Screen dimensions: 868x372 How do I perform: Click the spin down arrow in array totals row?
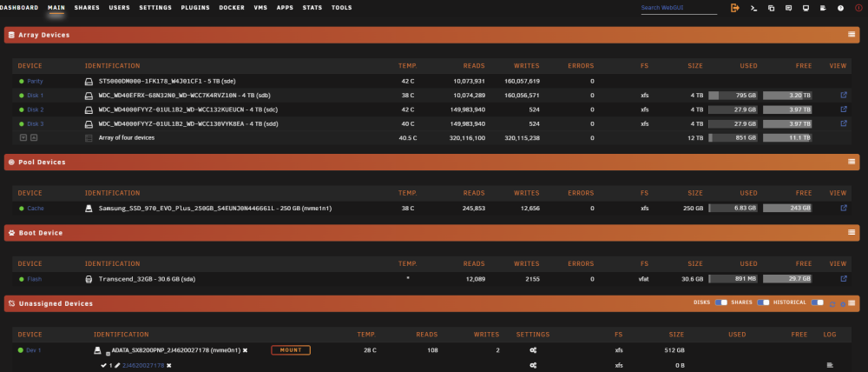23,137
